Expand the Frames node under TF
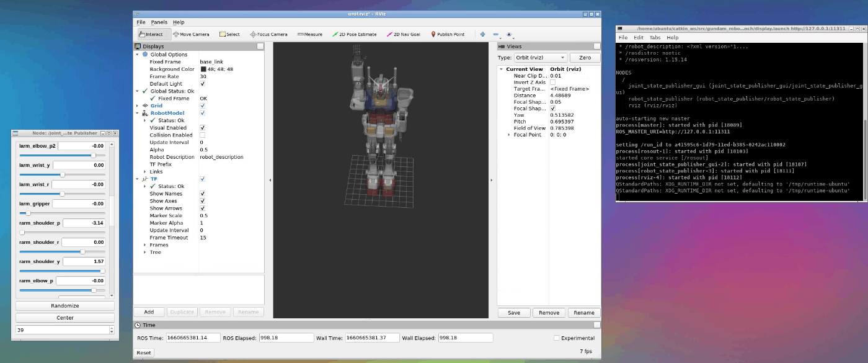 (145, 244)
